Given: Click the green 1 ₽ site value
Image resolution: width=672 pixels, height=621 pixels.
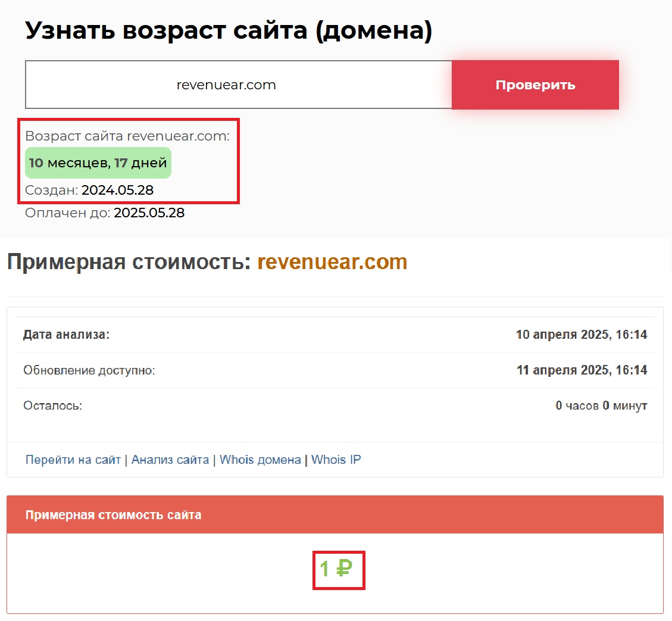Looking at the screenshot, I should tap(336, 570).
